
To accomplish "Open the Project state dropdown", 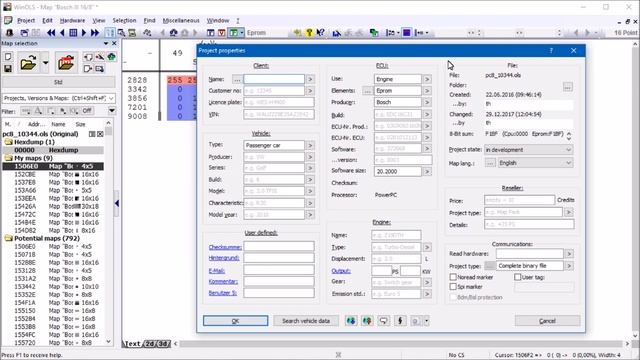I will click(x=529, y=150).
